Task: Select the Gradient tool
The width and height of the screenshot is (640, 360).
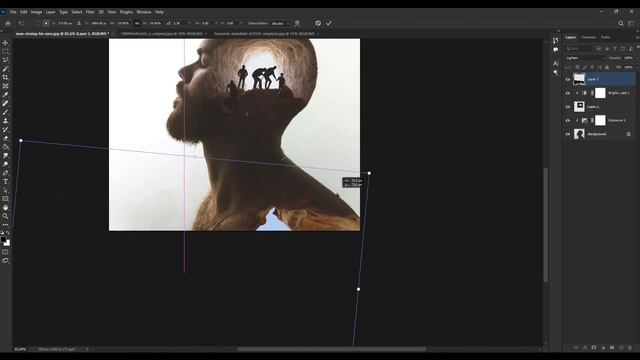Action: pos(5,147)
